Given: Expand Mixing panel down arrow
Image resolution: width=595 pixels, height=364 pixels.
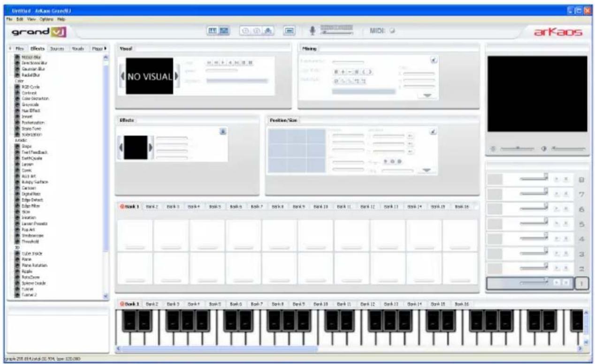Looking at the screenshot, I should [427, 95].
